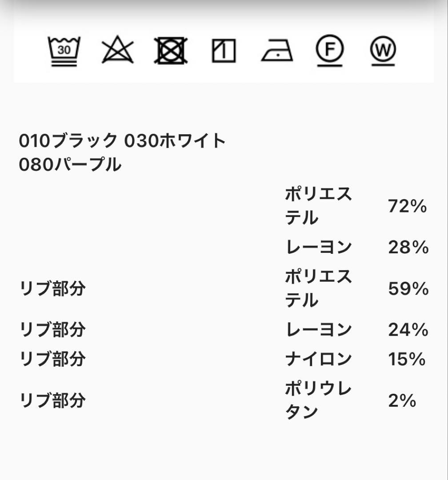Click the 2% polyurethane percentage
448x480 pixels.
(402, 401)
